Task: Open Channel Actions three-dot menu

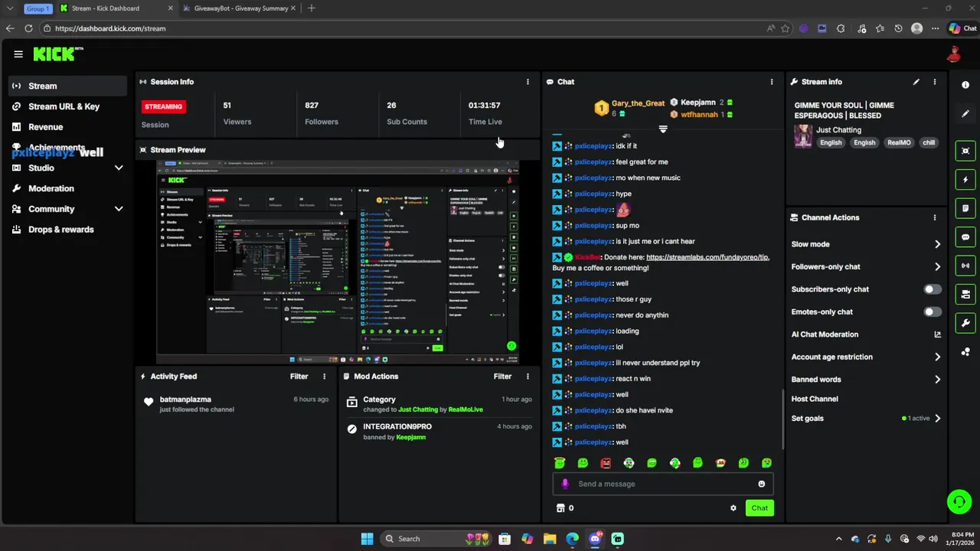Action: point(934,217)
